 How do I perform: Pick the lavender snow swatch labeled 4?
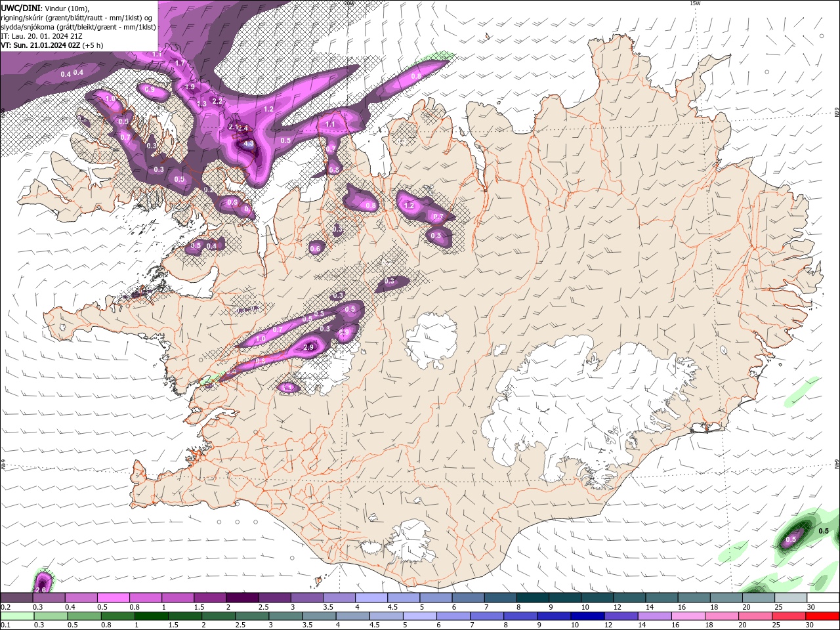click(x=372, y=597)
